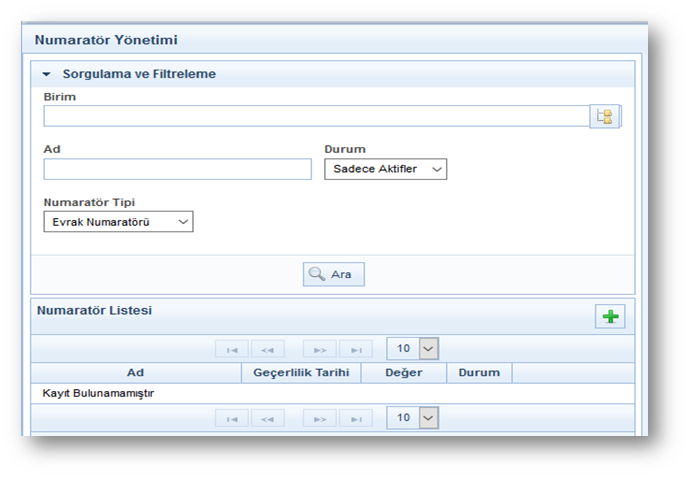Add a new numarator with the plus icon
The width and height of the screenshot is (690, 478).
coord(610,317)
